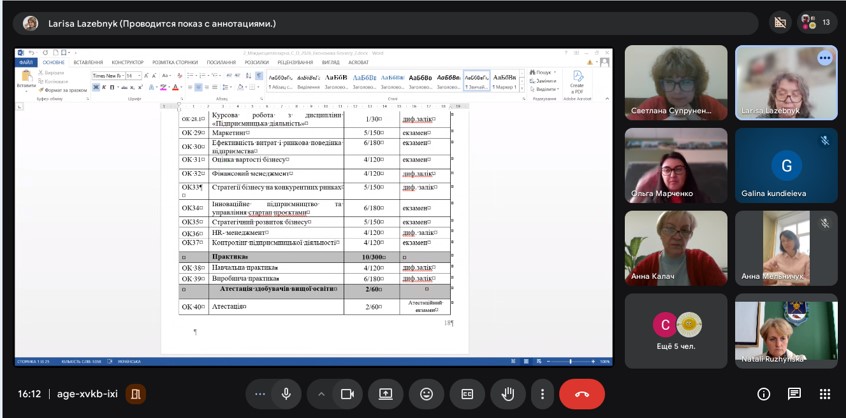Show the participants list with 13 people
The width and height of the screenshot is (846, 418).
(x=817, y=22)
